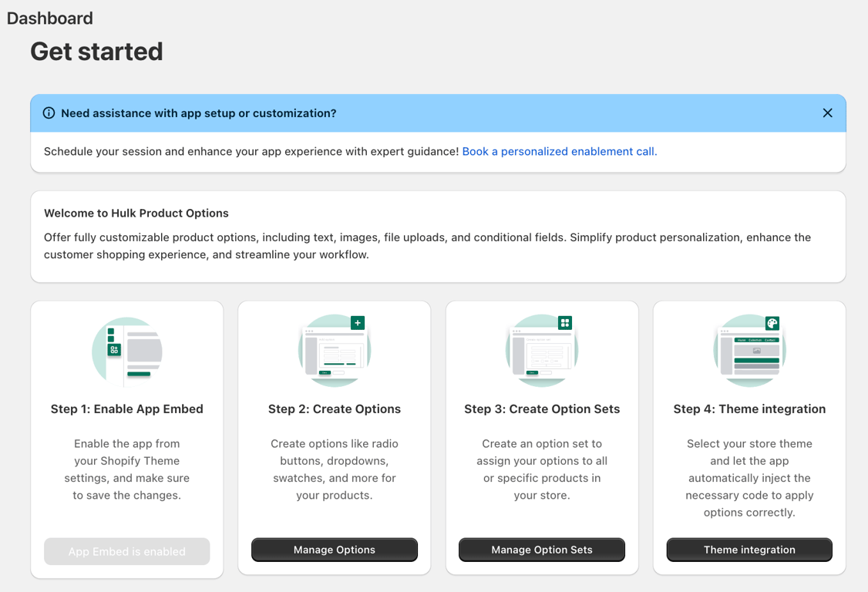Image resolution: width=868 pixels, height=592 pixels.
Task: Click the palette badge on Step 4 illustration
Action: [x=772, y=324]
